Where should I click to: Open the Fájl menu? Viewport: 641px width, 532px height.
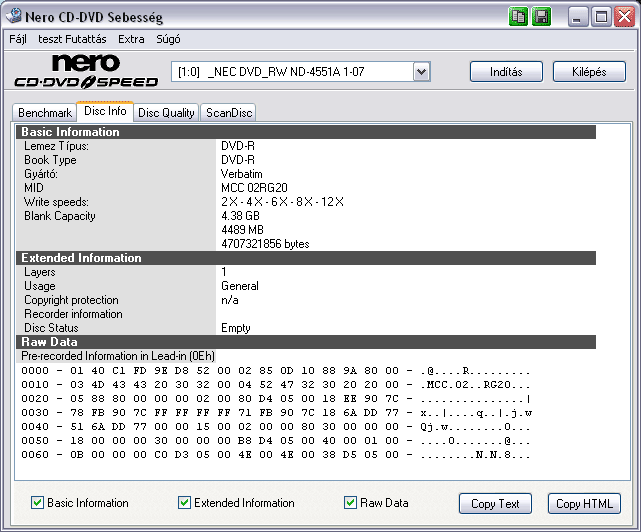tap(18, 39)
